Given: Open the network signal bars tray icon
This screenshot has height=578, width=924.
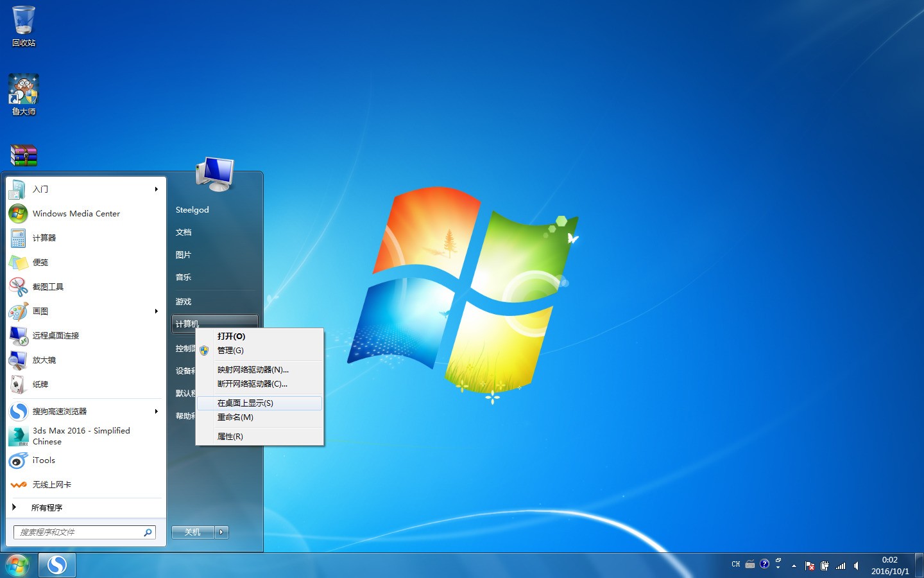Looking at the screenshot, I should [841, 566].
